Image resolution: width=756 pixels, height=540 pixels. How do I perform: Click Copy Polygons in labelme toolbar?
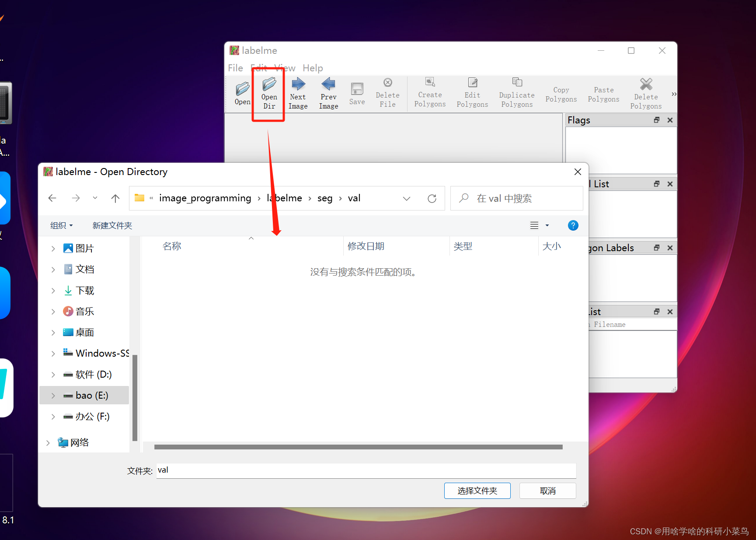(561, 95)
